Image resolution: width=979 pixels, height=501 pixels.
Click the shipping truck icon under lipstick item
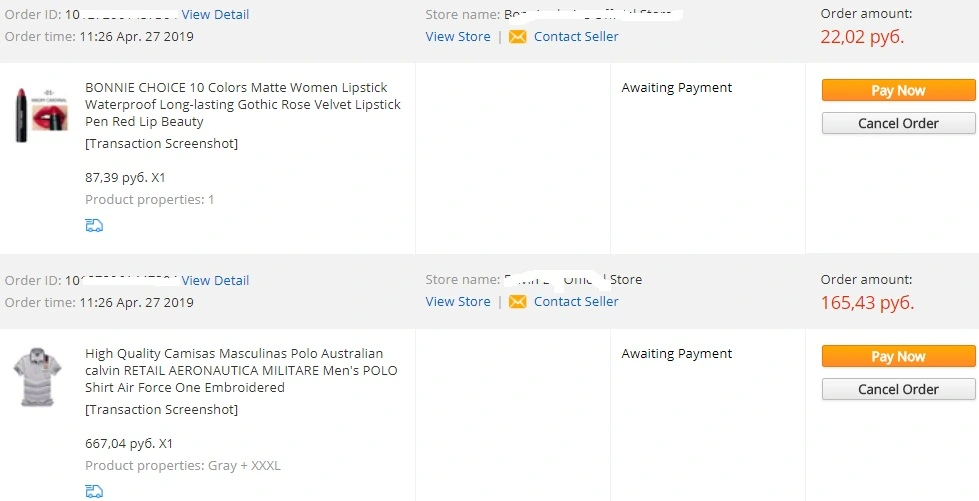94,226
